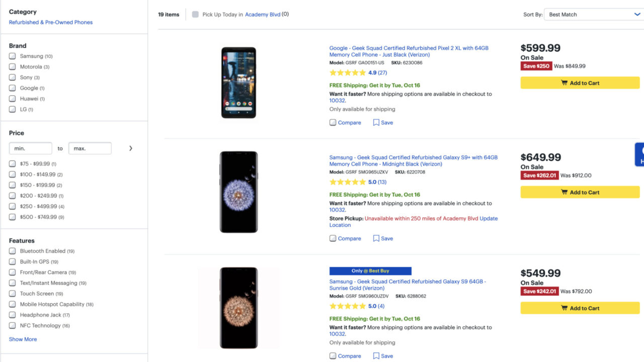Screen dimensions: 644x362
Task: Click the five-star rating next to the Galaxy S9+
Action: coord(346,182)
